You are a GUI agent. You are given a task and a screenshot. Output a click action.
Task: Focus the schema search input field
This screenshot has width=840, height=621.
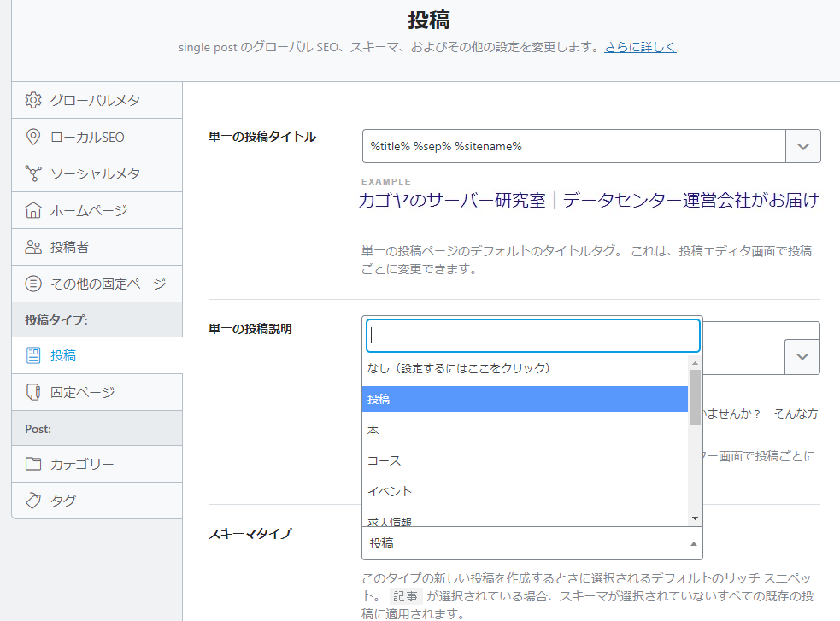tap(532, 336)
